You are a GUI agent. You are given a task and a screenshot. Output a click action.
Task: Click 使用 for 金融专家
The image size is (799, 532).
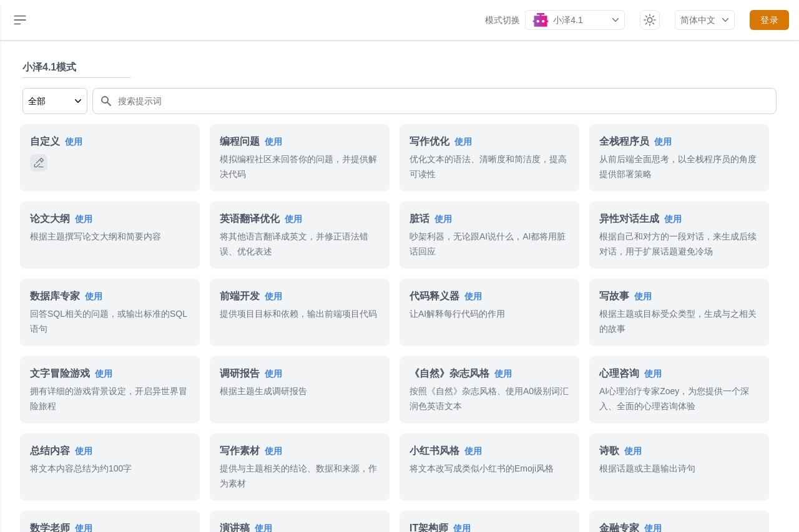coord(653,528)
